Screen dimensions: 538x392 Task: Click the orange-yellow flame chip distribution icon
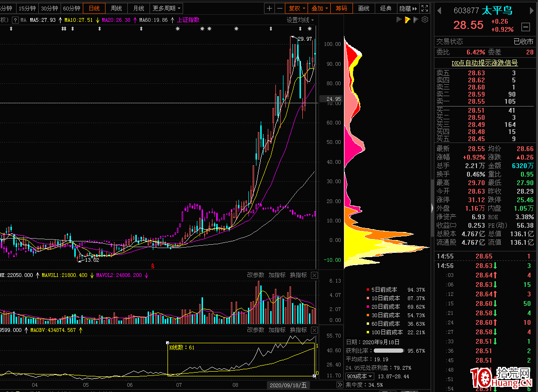pos(407,20)
